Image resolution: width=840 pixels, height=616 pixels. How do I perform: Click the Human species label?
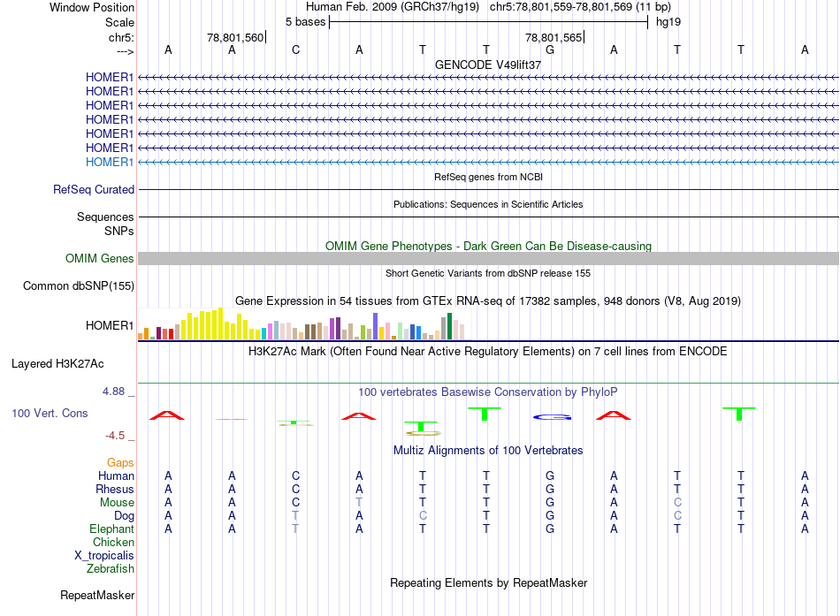[116, 476]
